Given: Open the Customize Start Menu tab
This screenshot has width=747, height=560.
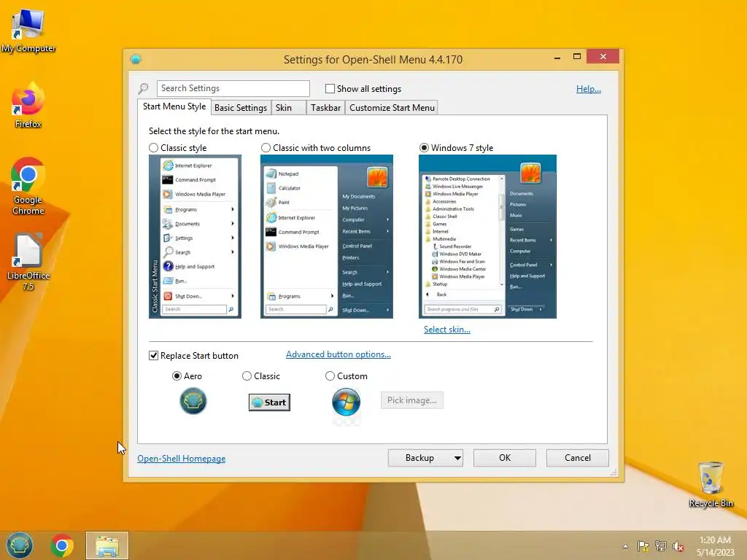Looking at the screenshot, I should [x=392, y=108].
